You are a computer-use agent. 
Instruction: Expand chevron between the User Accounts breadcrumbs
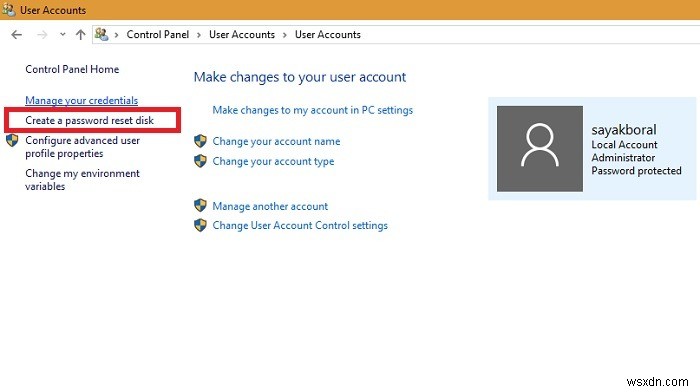[284, 35]
